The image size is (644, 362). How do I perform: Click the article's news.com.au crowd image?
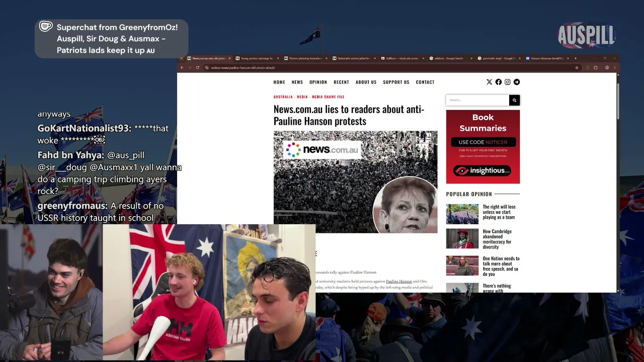click(x=355, y=182)
